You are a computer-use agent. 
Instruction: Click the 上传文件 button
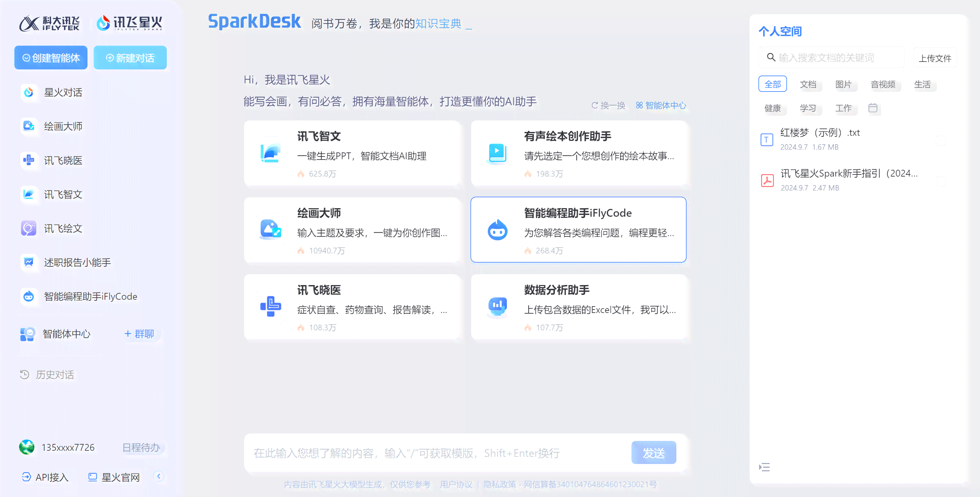[x=935, y=58]
